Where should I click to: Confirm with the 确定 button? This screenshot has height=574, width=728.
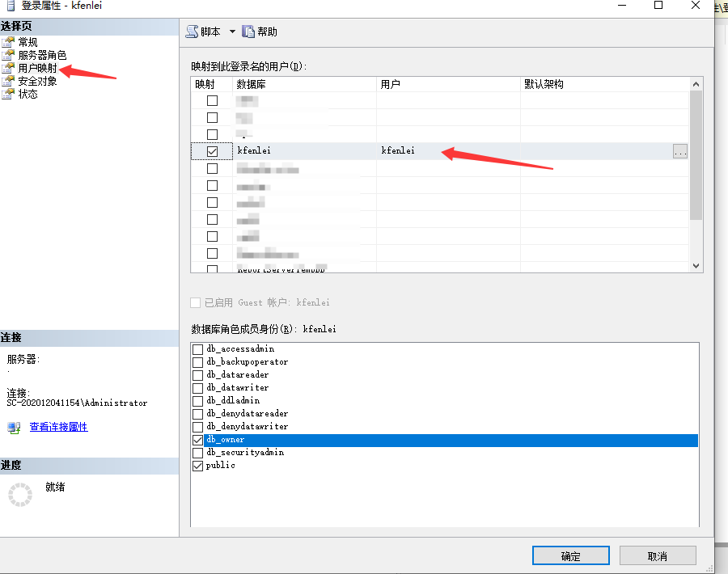tap(570, 555)
